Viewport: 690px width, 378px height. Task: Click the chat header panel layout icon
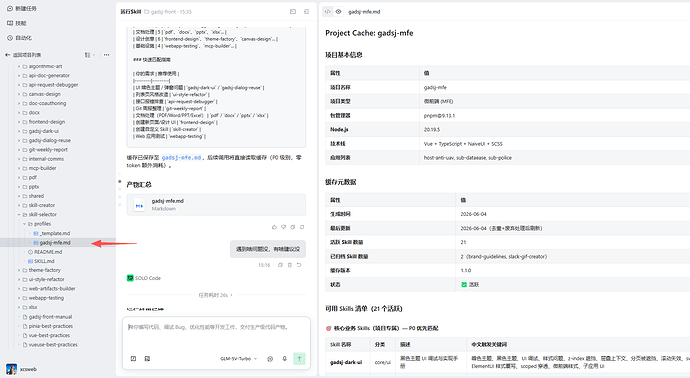pos(293,12)
